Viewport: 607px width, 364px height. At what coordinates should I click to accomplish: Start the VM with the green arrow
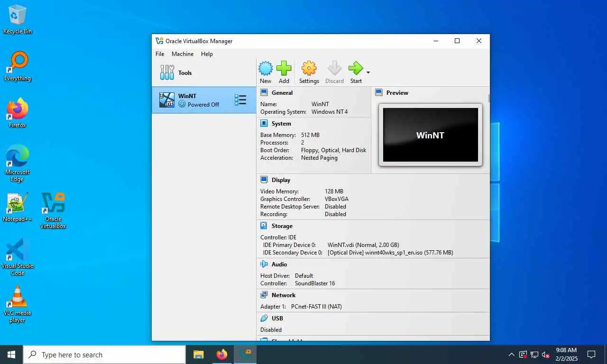356,69
